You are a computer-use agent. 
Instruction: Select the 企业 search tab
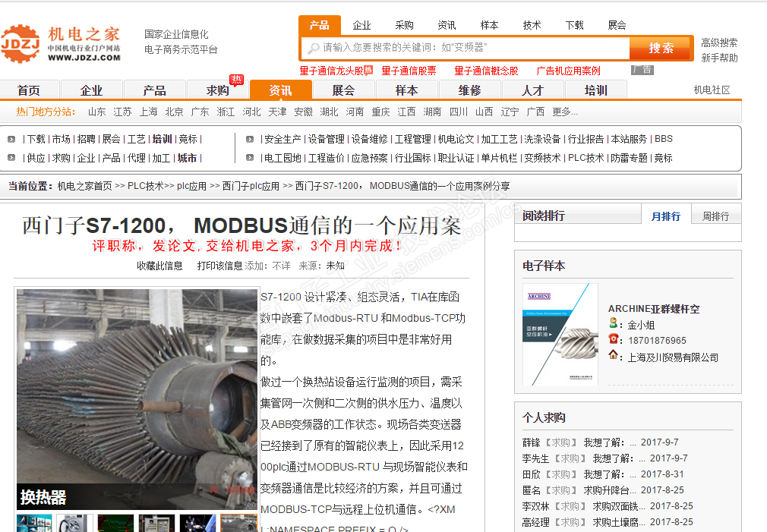(x=362, y=25)
